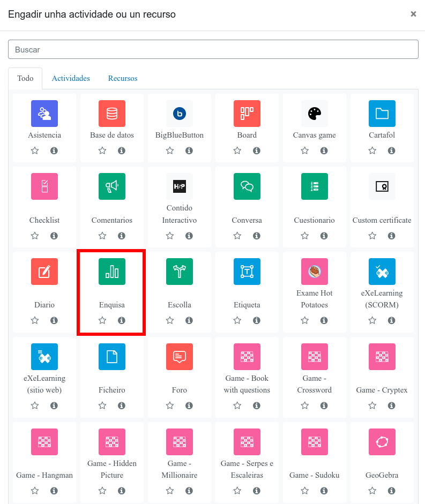Viewport: 425px width, 504px height.
Task: Select the Contido Interactivo H5P icon
Action: pos(180,186)
